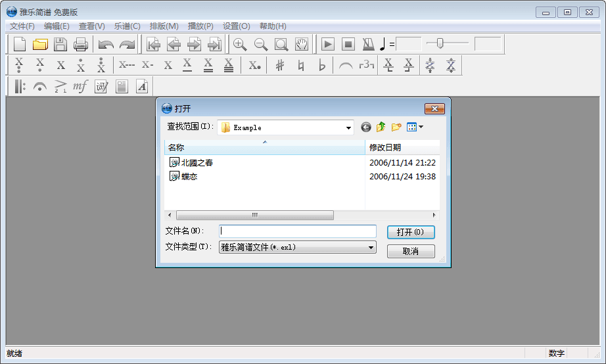606x364 pixels.
Task: Click the 文件名 text input field
Action: point(298,231)
